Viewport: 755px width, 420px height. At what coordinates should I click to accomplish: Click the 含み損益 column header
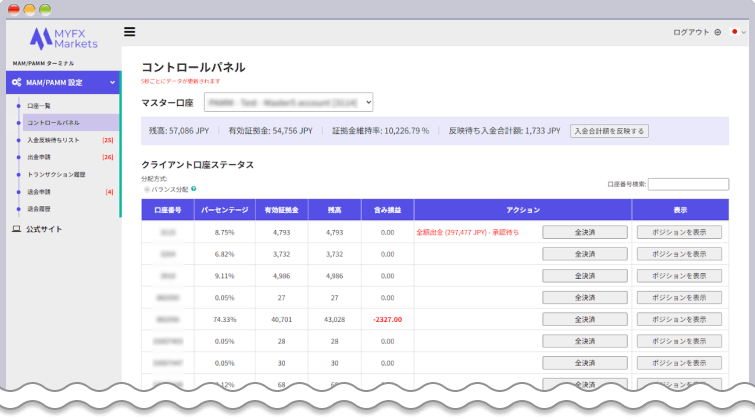(x=388, y=210)
